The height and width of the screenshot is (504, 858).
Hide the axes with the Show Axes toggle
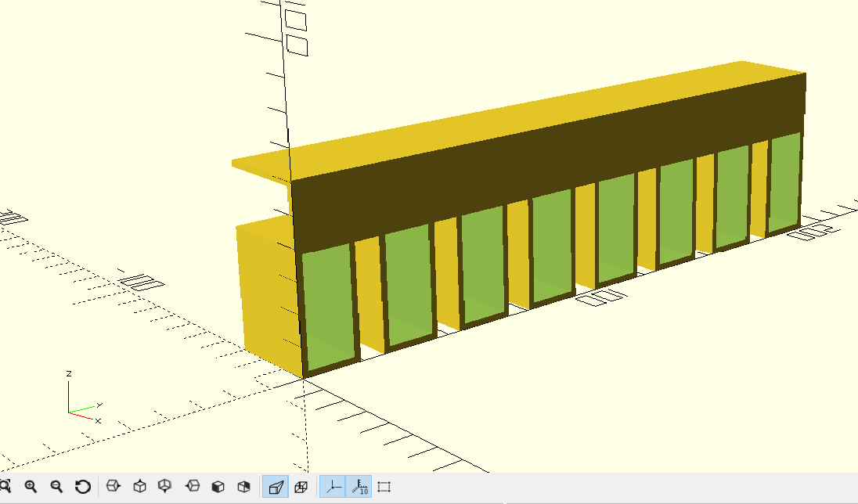coord(333,487)
